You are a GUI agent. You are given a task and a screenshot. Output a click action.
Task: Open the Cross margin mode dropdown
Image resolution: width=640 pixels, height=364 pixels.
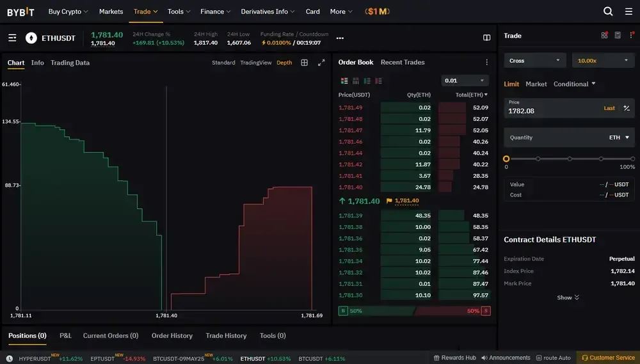(535, 60)
